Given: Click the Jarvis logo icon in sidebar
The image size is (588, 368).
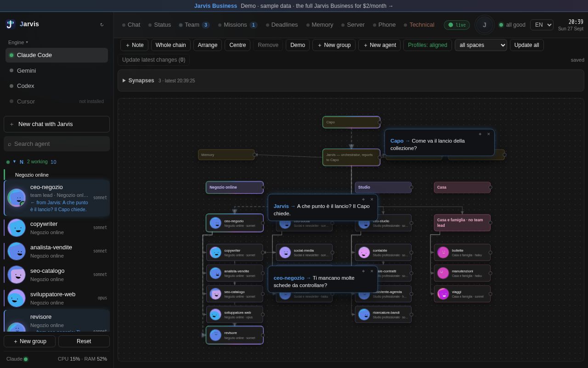Looking at the screenshot, I should pyautogui.click(x=10, y=24).
